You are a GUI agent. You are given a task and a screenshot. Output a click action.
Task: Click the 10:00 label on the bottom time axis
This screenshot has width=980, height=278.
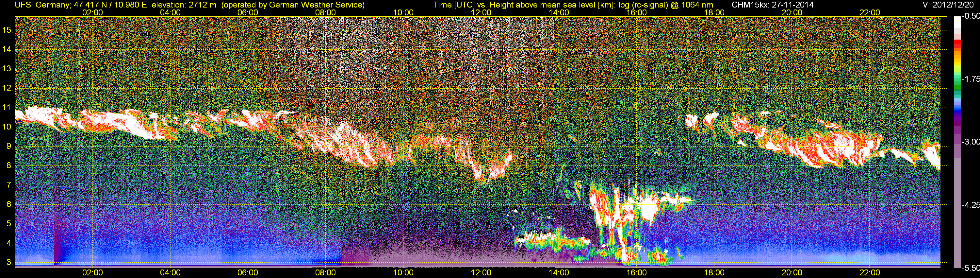[403, 273]
